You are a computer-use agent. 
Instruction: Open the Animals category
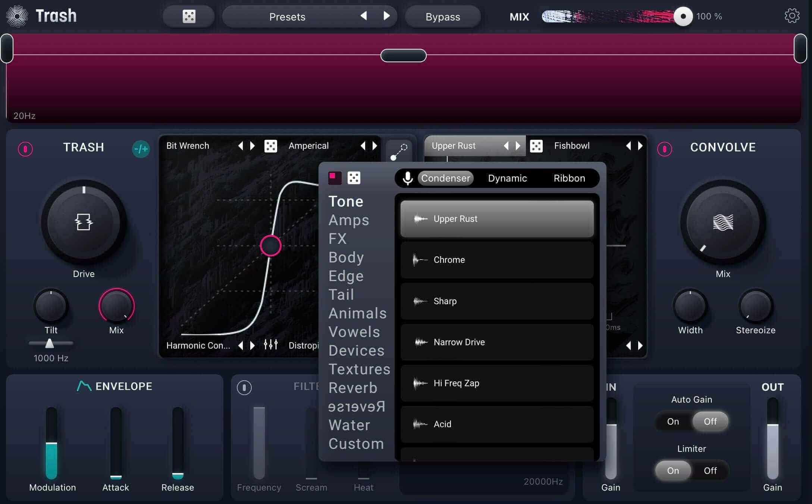click(x=357, y=313)
